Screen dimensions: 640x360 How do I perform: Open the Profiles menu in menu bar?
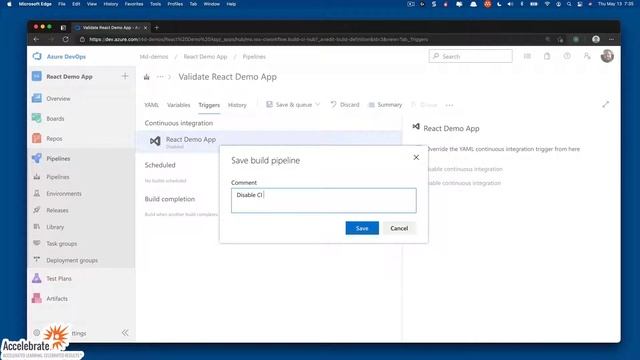point(175,4)
